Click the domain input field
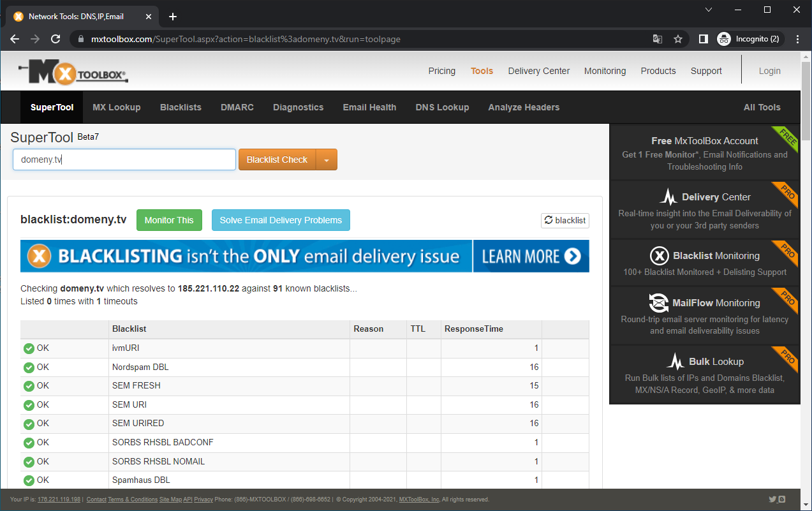This screenshot has width=812, height=511. click(124, 159)
